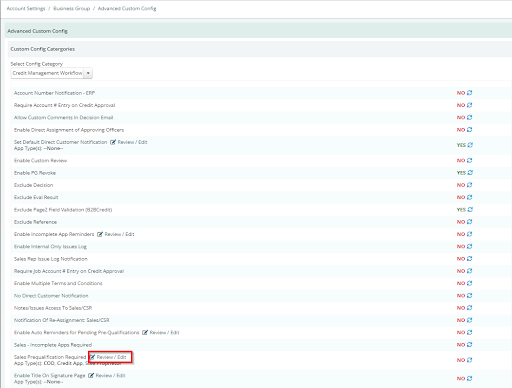Toggle Sales - Incomplete Apps Required icon
The height and width of the screenshot is (388, 512).
click(469, 345)
